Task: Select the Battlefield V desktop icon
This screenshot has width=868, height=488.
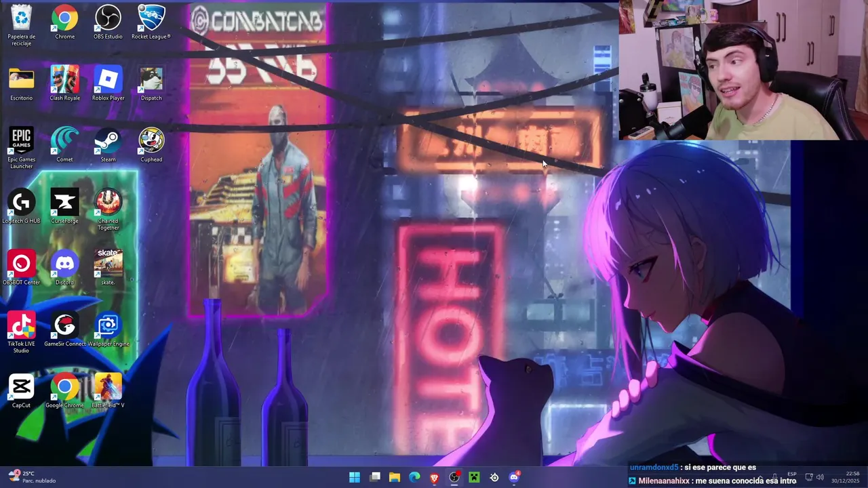Action: pos(108,391)
